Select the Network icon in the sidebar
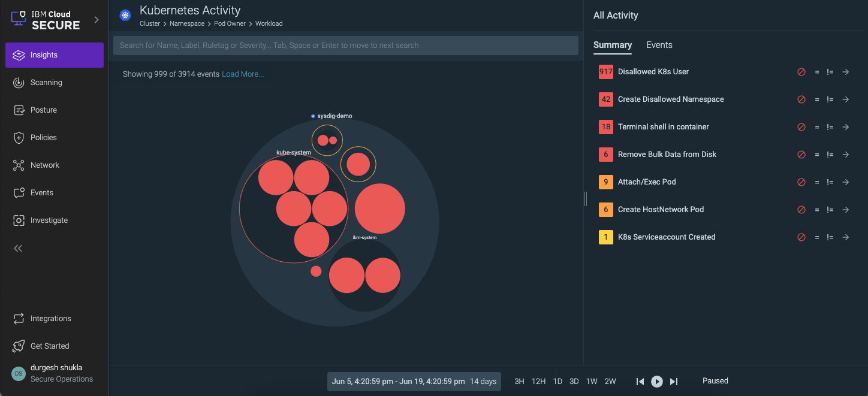This screenshot has height=396, width=868. pyautogui.click(x=18, y=165)
